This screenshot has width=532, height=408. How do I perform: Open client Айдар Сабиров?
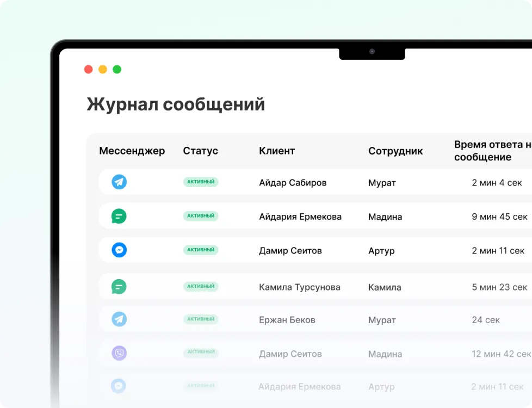[x=293, y=183]
